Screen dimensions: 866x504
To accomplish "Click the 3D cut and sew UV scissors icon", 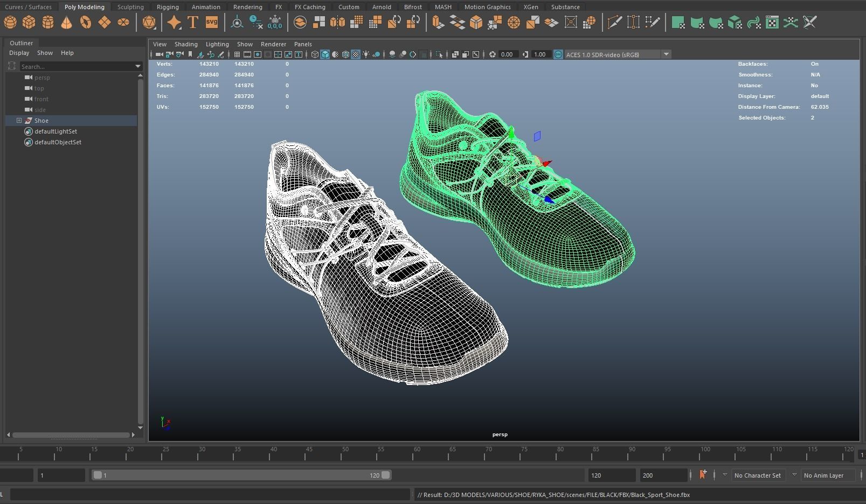I will (810, 22).
